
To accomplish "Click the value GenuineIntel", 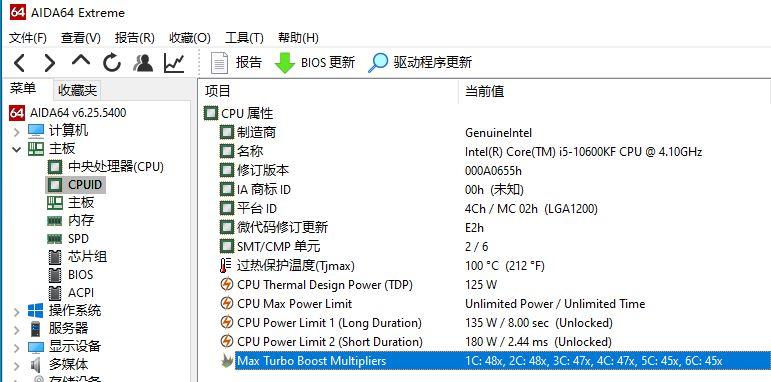I will click(x=498, y=133).
